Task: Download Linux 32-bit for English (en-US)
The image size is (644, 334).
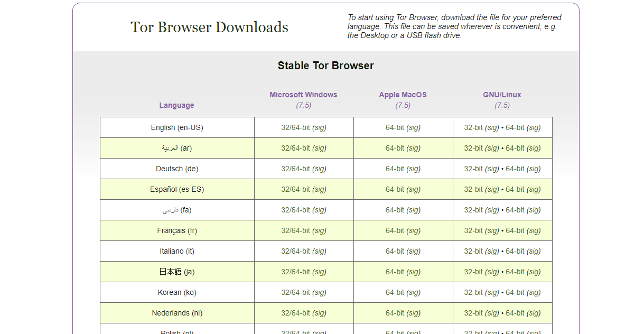Action: 473,127
